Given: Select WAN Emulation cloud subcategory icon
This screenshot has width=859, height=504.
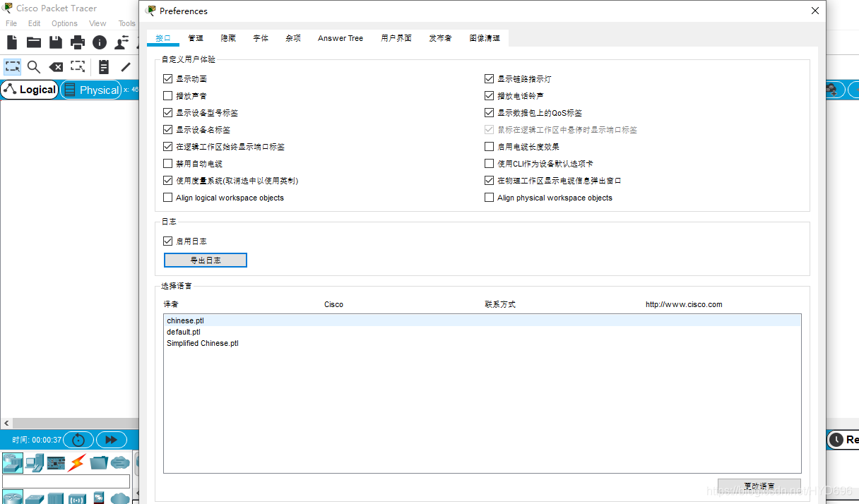Looking at the screenshot, I should [120, 498].
